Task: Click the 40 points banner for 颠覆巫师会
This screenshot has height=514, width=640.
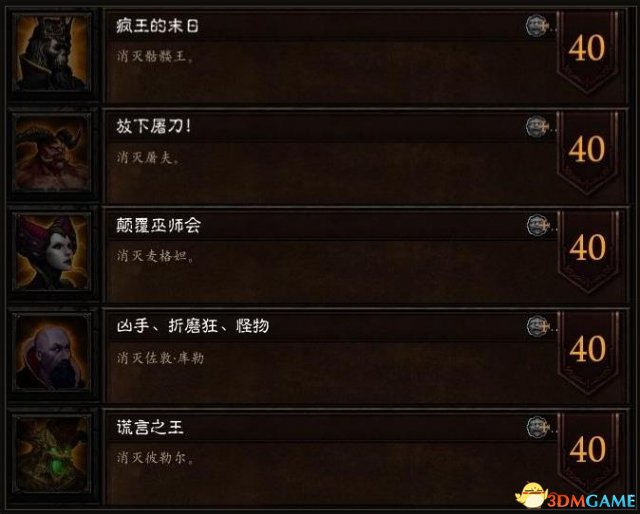Action: click(x=587, y=251)
